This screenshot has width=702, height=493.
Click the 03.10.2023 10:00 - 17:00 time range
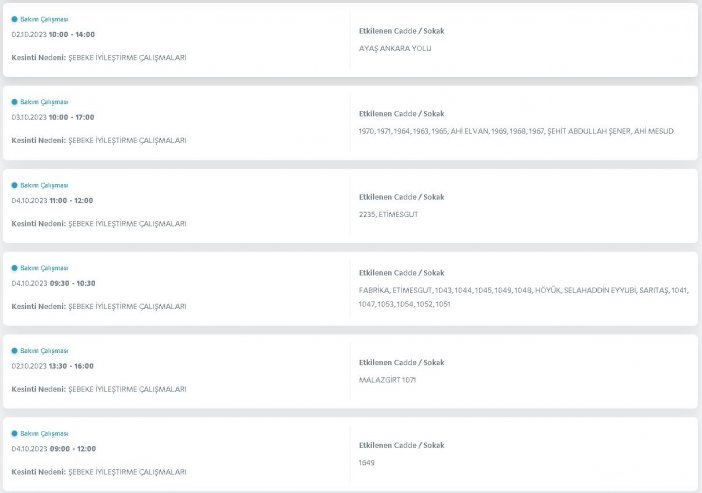tap(53, 117)
